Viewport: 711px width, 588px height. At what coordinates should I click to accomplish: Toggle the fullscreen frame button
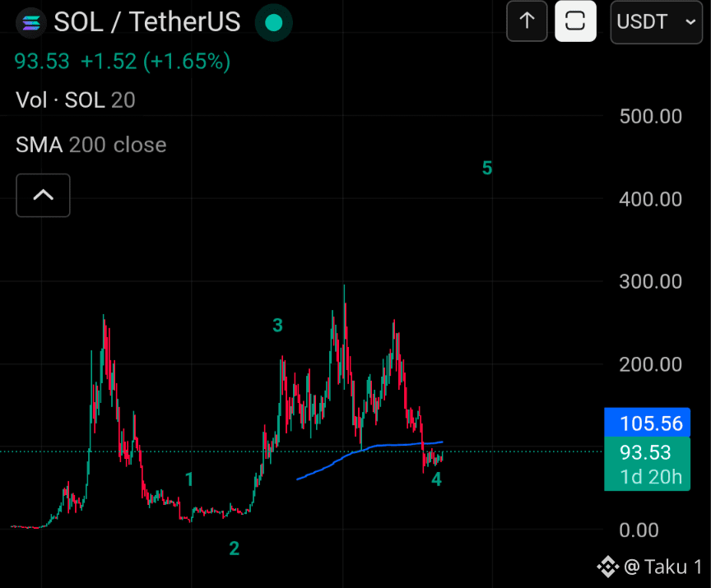(575, 21)
